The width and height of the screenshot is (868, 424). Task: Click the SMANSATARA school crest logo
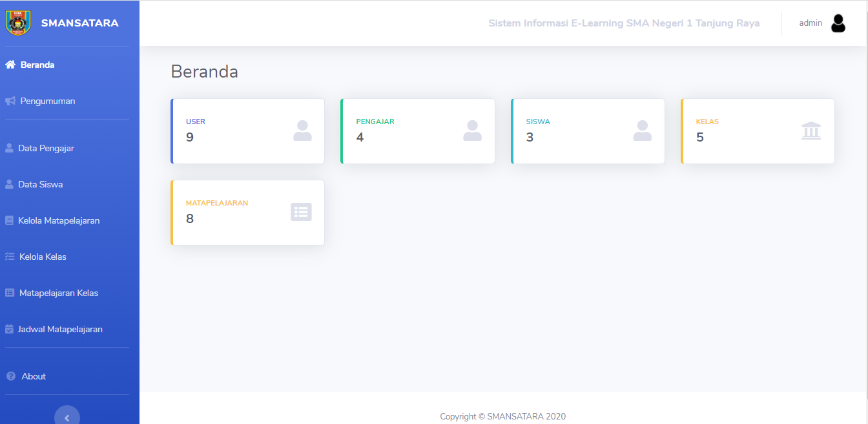[18, 23]
